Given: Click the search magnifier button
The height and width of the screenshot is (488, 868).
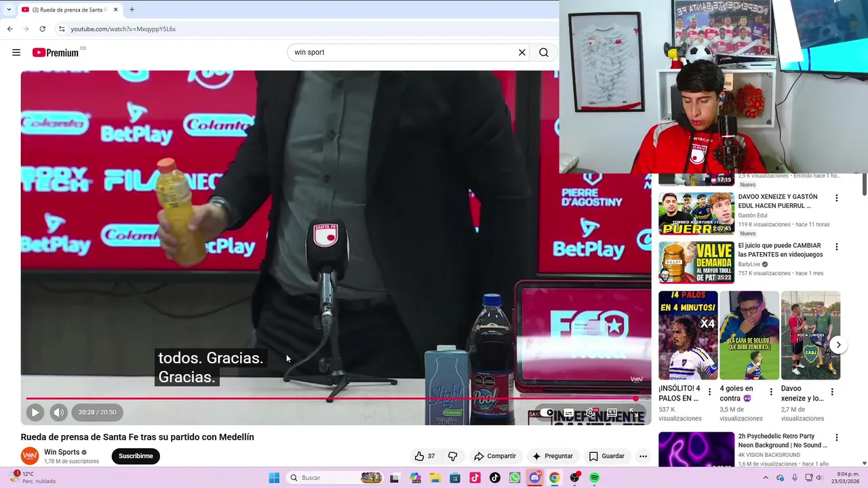Looking at the screenshot, I should point(544,52).
